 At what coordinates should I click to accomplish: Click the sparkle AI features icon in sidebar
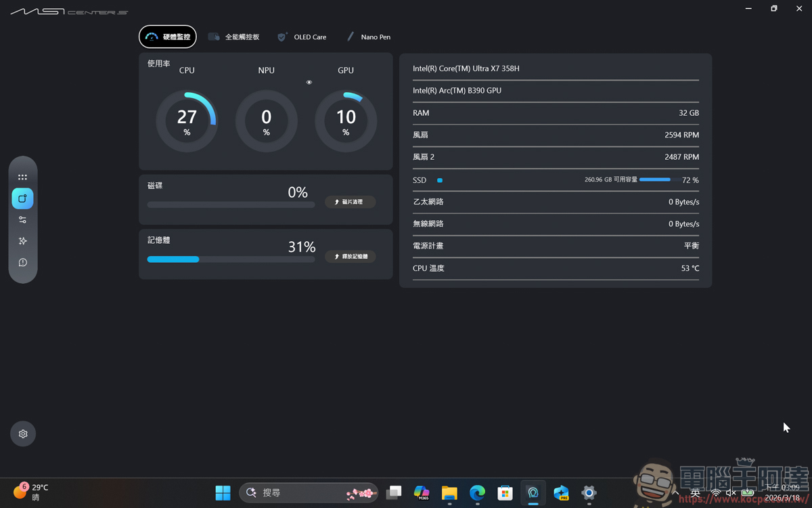tap(23, 240)
